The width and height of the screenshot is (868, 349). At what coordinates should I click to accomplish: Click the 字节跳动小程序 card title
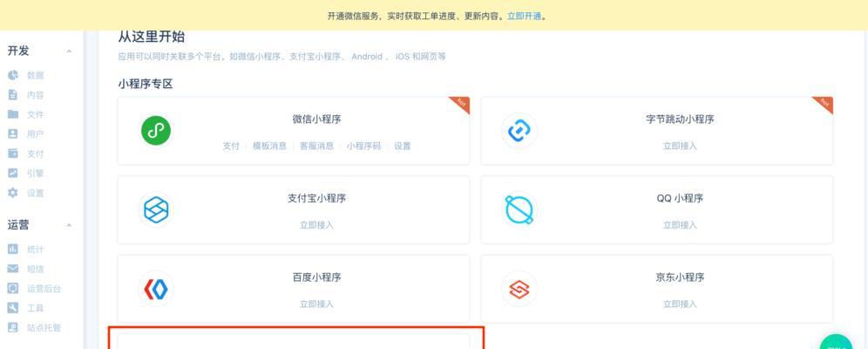pyautogui.click(x=680, y=119)
